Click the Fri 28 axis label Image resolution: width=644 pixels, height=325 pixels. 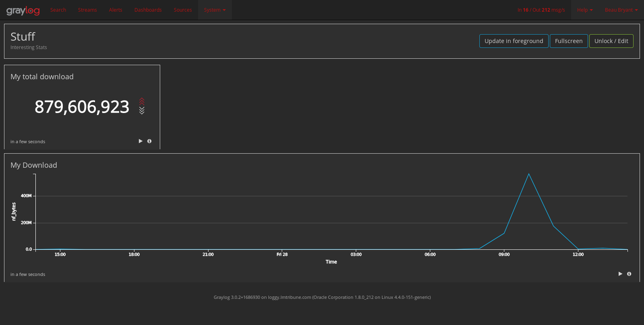point(282,255)
